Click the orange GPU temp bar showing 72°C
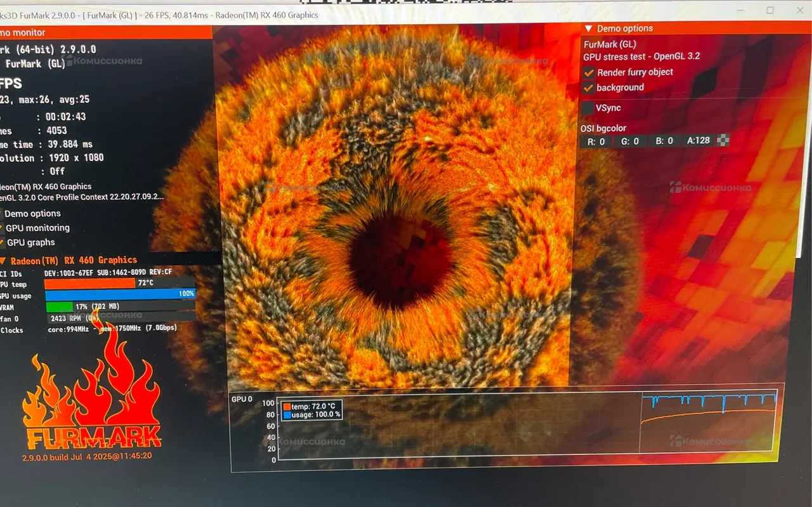812x507 pixels. [90, 283]
